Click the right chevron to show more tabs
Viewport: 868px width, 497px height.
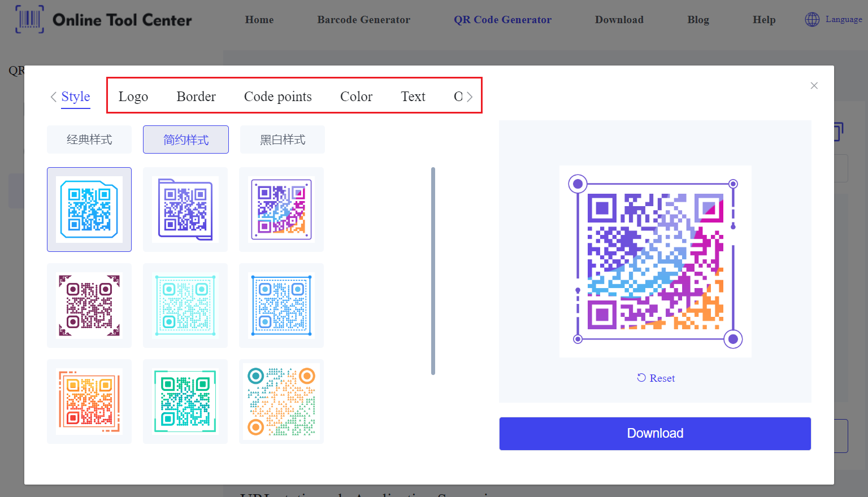coord(470,97)
